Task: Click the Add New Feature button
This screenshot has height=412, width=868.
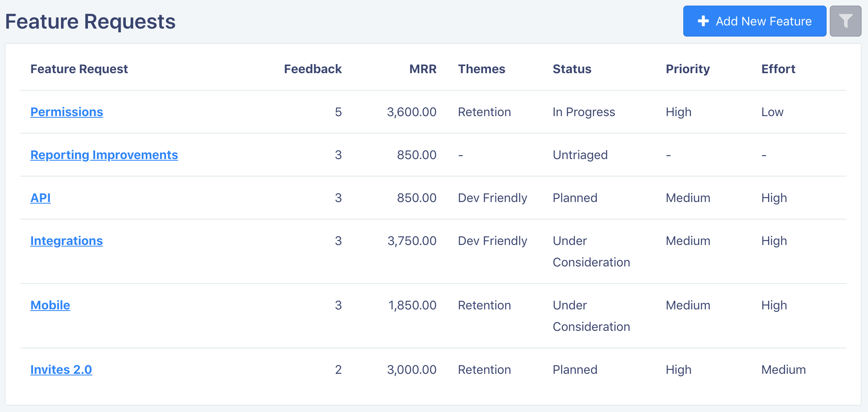Action: pyautogui.click(x=755, y=21)
